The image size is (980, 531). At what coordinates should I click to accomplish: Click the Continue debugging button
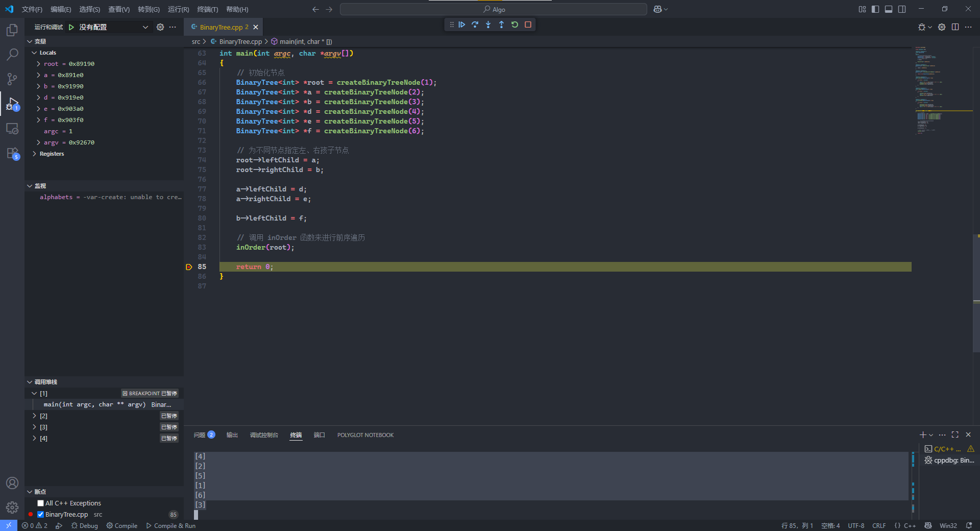(x=462, y=25)
